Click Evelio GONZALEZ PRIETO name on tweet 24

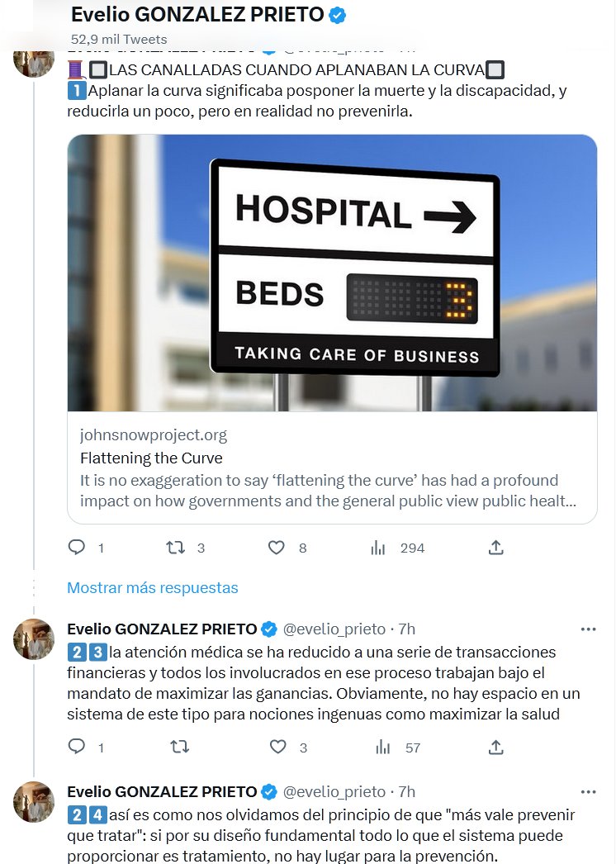pyautogui.click(x=162, y=792)
